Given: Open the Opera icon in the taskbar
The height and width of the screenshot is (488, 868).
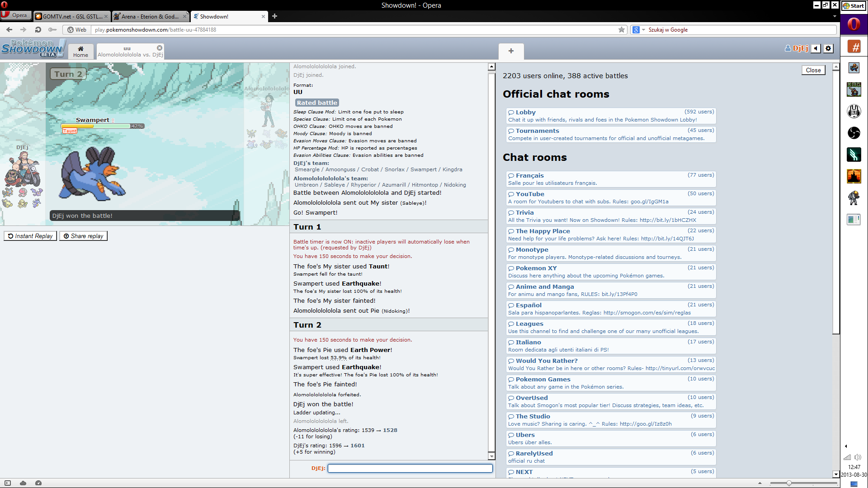Looking at the screenshot, I should click(x=854, y=24).
